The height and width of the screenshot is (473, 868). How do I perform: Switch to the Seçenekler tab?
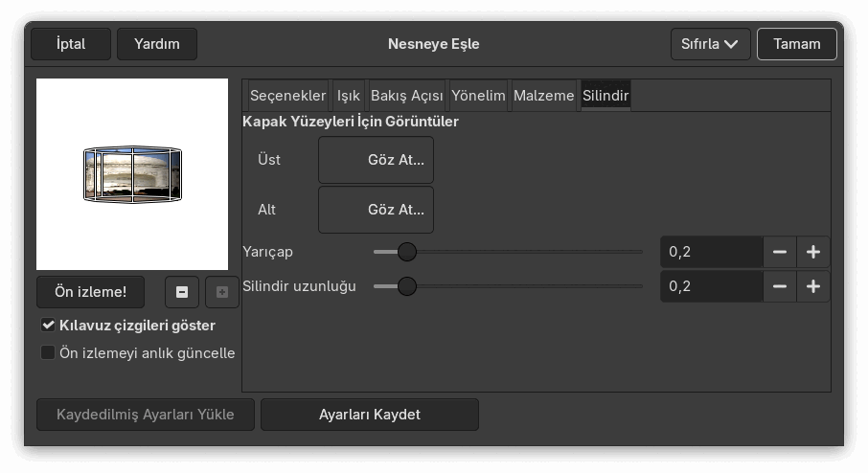coord(287,96)
